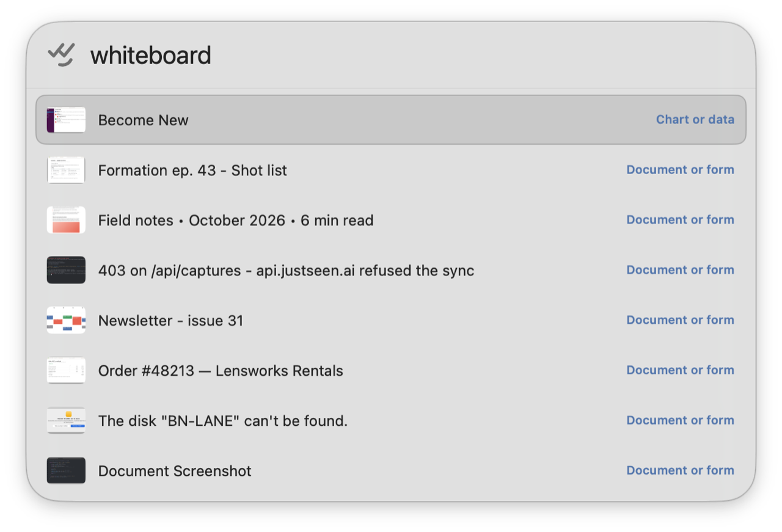Image resolution: width=782 pixels, height=532 pixels.
Task: Select the "Become New" result title
Action: [144, 120]
